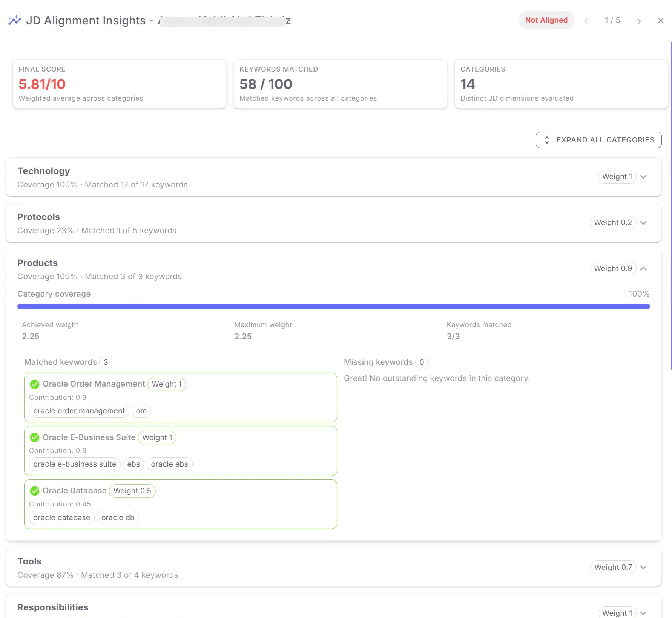Click the green check on Oracle Database
Image resolution: width=672 pixels, height=618 pixels.
[x=35, y=491]
